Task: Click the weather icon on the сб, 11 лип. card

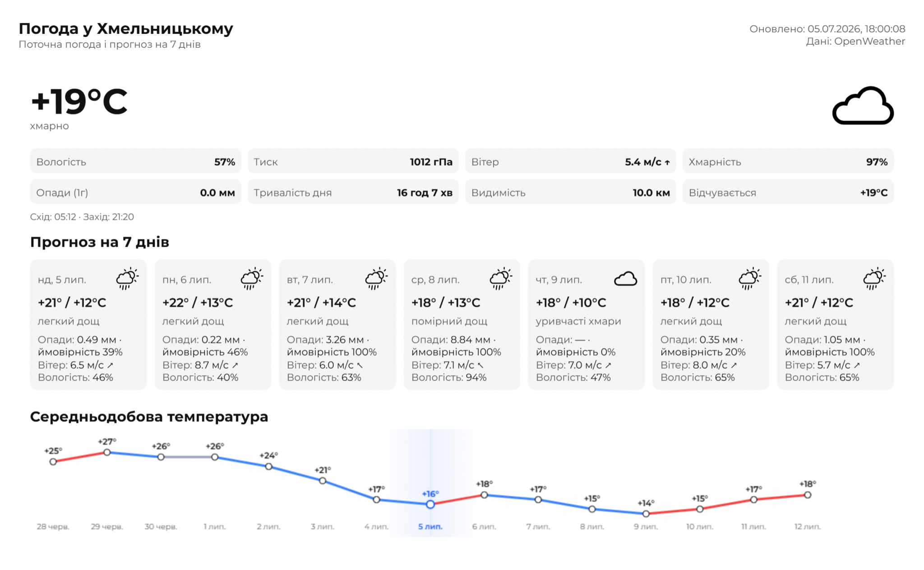Action: [874, 278]
